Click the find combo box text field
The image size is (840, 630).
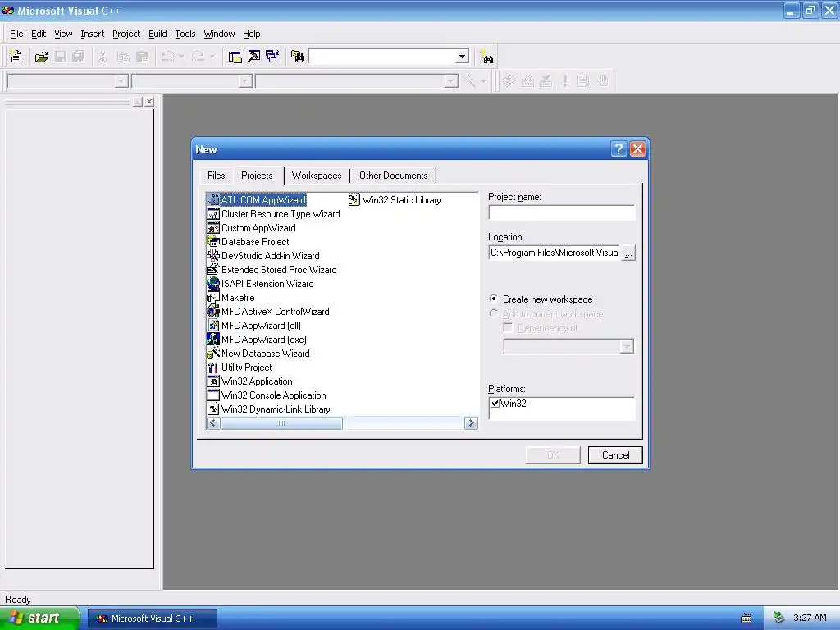point(382,57)
